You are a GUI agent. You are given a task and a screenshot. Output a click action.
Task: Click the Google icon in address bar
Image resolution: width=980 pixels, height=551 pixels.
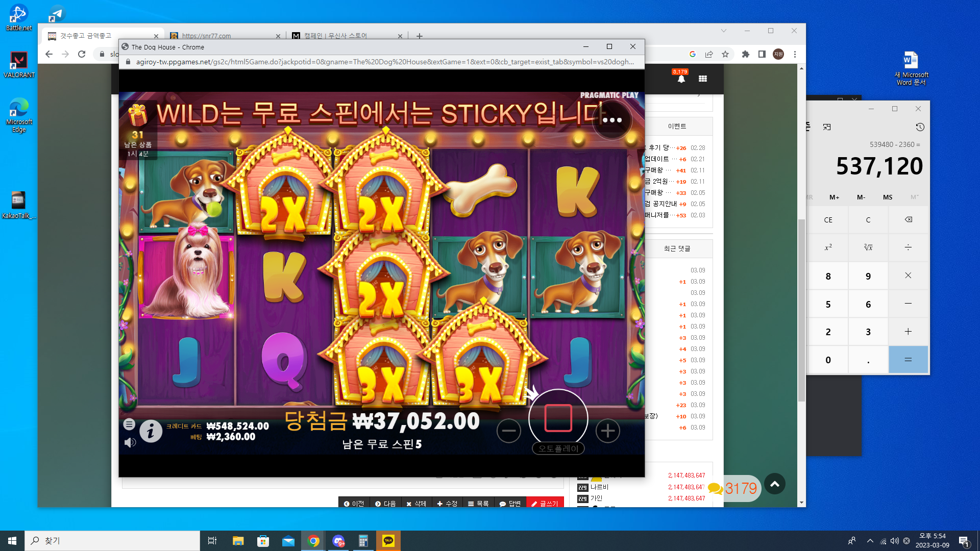[693, 54]
